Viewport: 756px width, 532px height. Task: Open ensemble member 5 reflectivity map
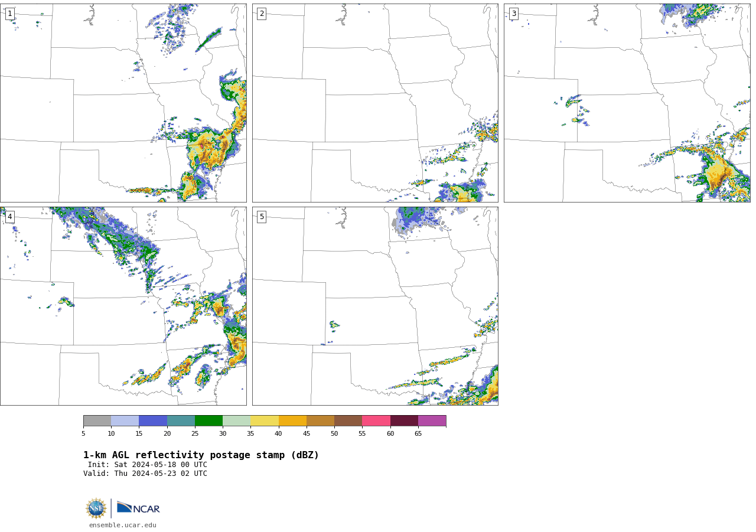pyautogui.click(x=375, y=306)
